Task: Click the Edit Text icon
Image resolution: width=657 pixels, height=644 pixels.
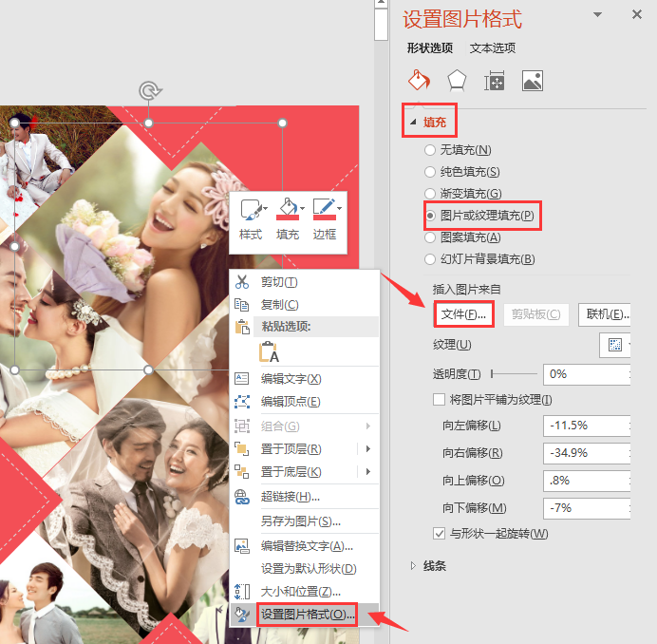Action: point(242,379)
